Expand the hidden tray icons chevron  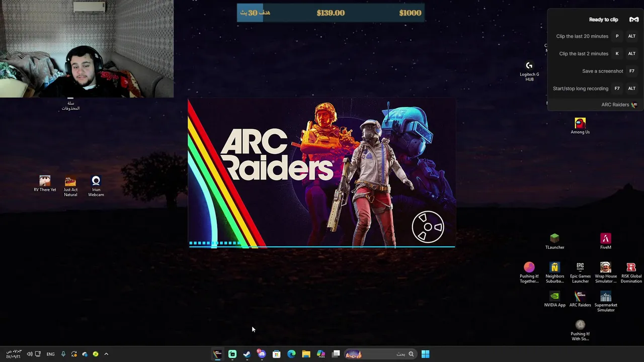point(106,354)
